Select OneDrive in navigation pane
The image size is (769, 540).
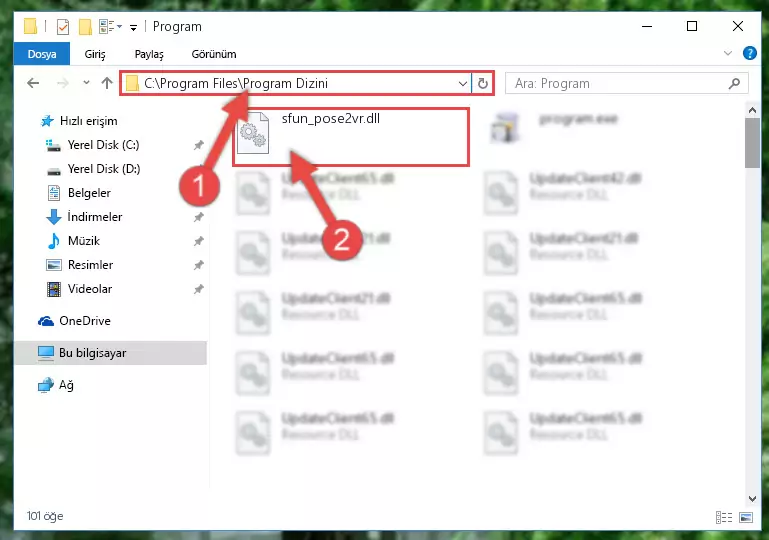(84, 321)
